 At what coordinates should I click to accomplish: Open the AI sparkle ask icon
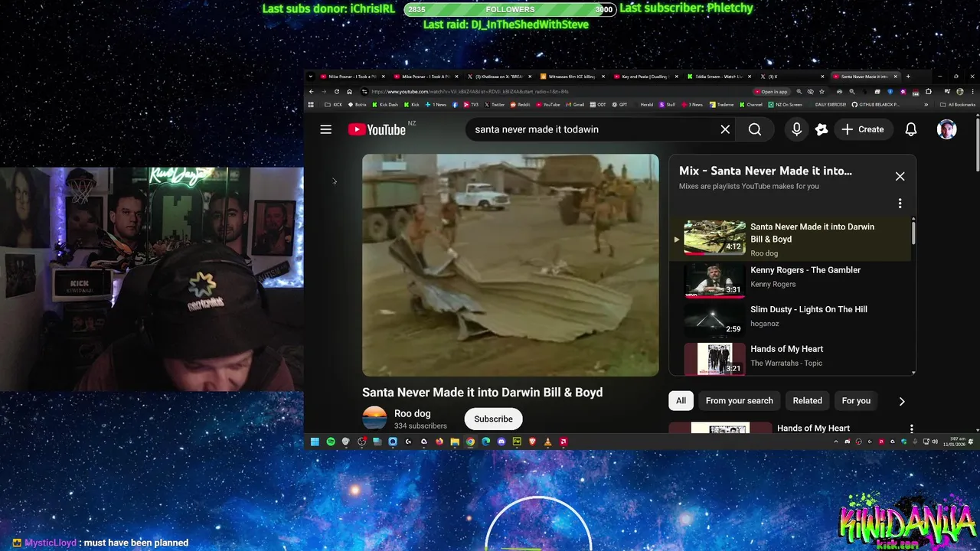(822, 129)
